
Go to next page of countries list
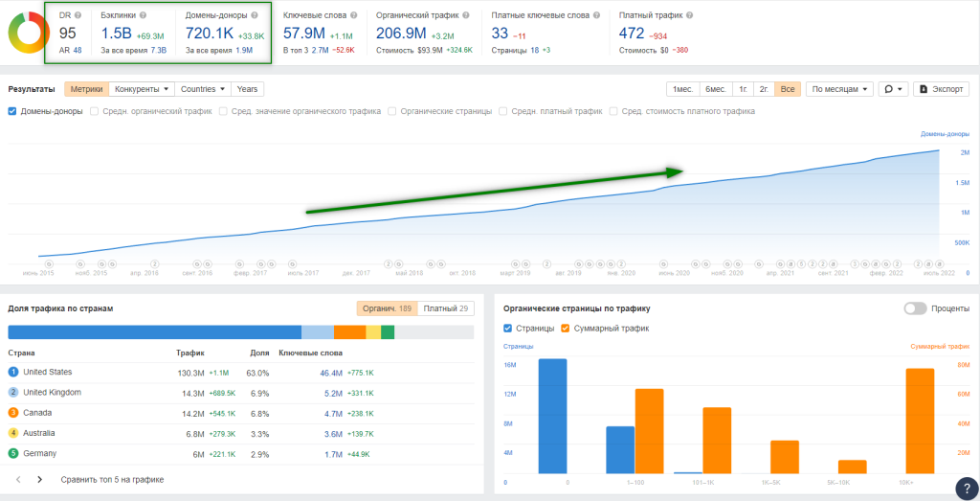coord(39,479)
